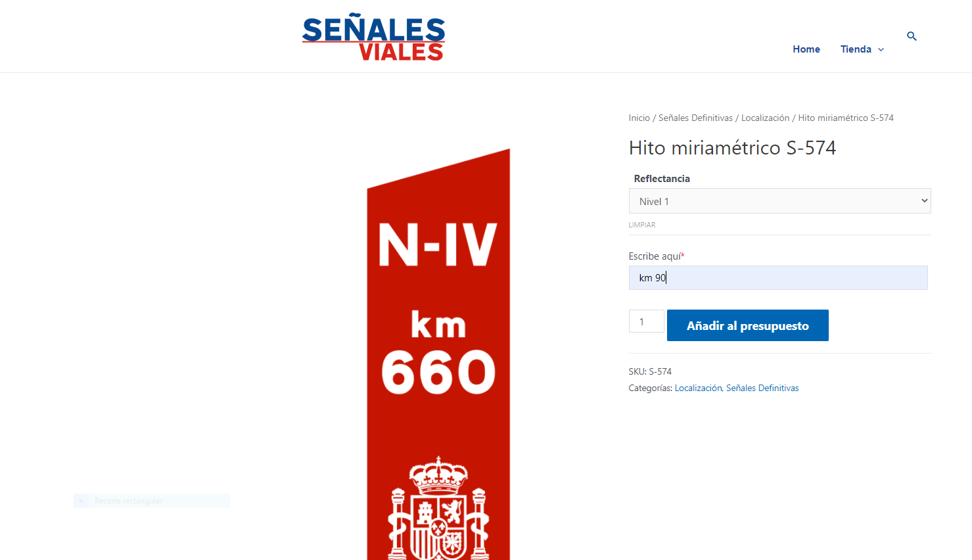Open Señales Definitivas in the breadcrumb
The image size is (972, 560).
pos(695,118)
